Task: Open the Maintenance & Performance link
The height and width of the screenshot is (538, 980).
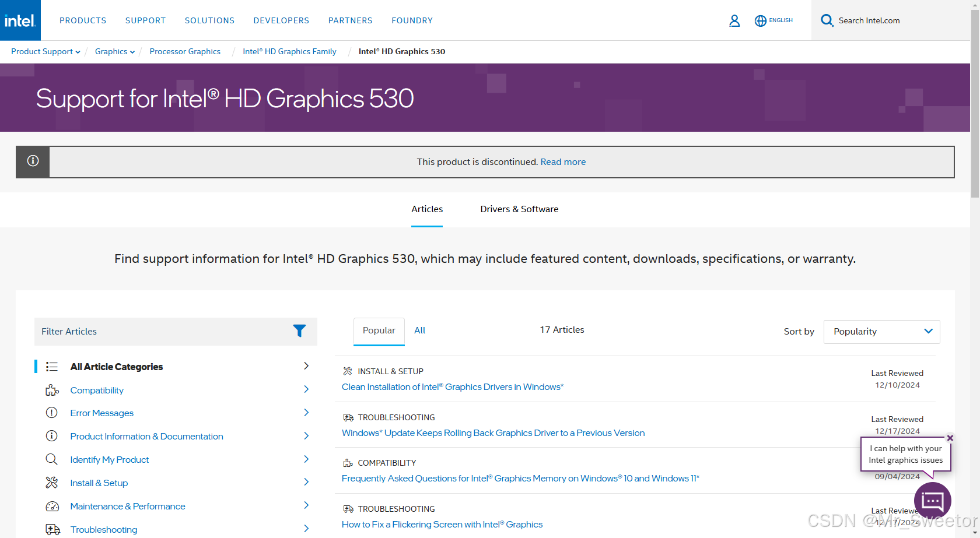Action: [128, 507]
